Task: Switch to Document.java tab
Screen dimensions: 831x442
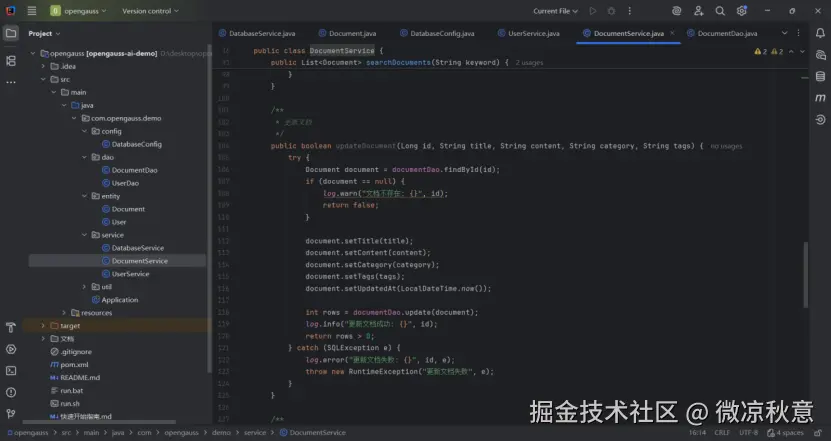Action: pyautogui.click(x=347, y=33)
